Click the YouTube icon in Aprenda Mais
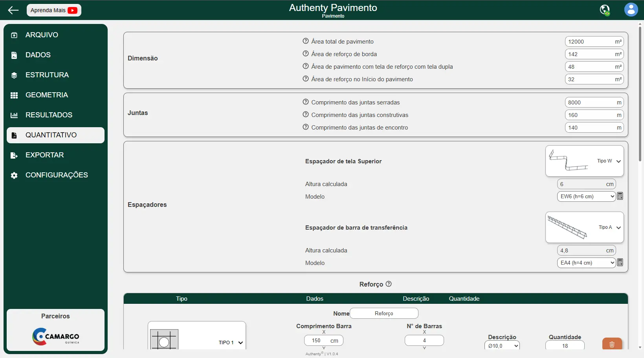The image size is (644, 358). 72,10
